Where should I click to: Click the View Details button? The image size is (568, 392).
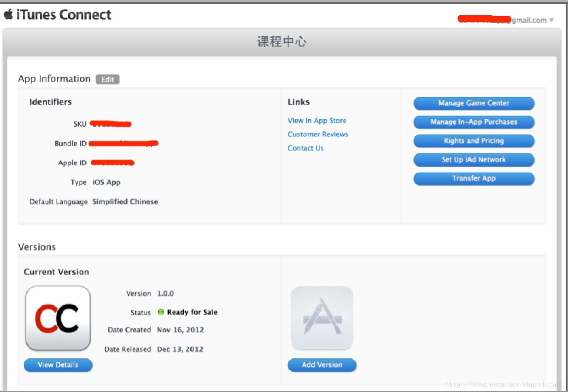tap(58, 365)
